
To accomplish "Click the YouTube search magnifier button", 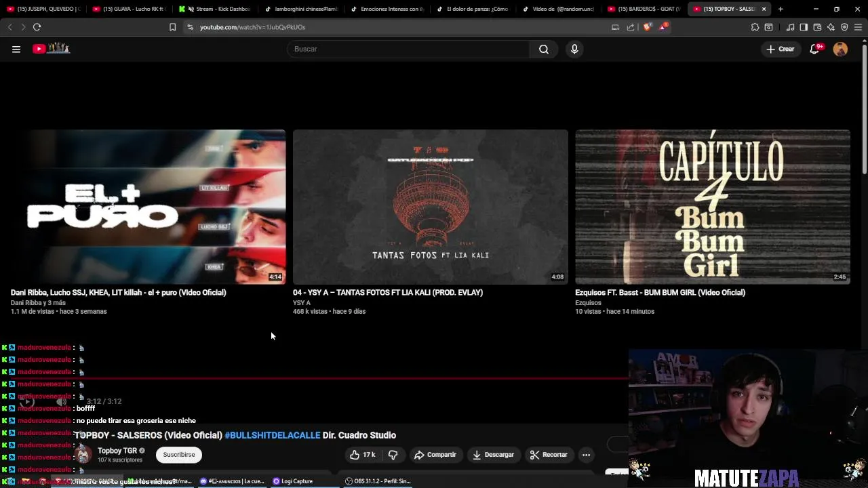I will [x=544, y=49].
